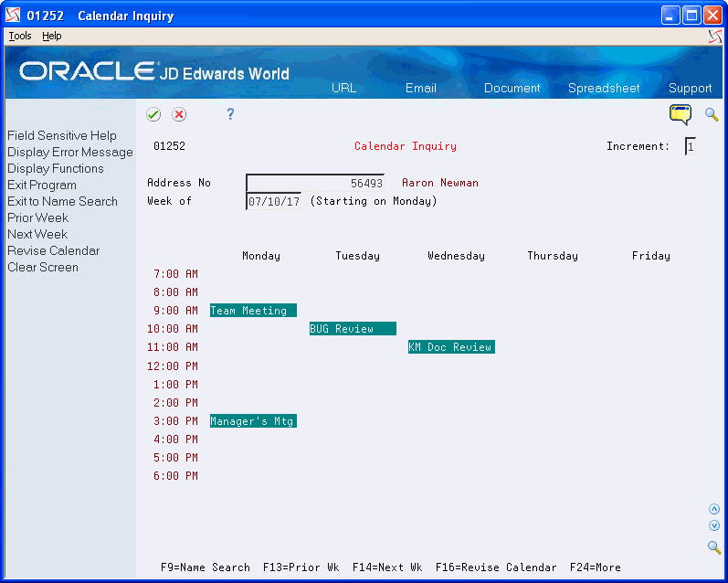The image size is (728, 583).
Task: Select Display Functions in sidebar
Action: [x=55, y=169]
